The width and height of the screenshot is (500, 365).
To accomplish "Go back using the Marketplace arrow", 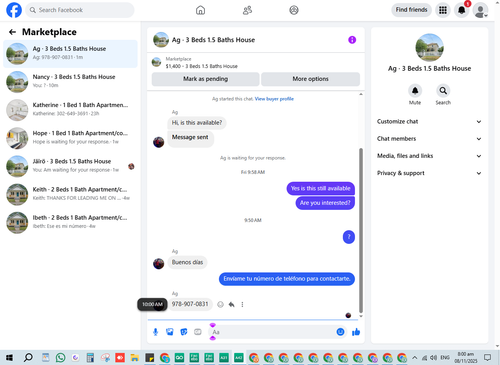I will coord(12,32).
